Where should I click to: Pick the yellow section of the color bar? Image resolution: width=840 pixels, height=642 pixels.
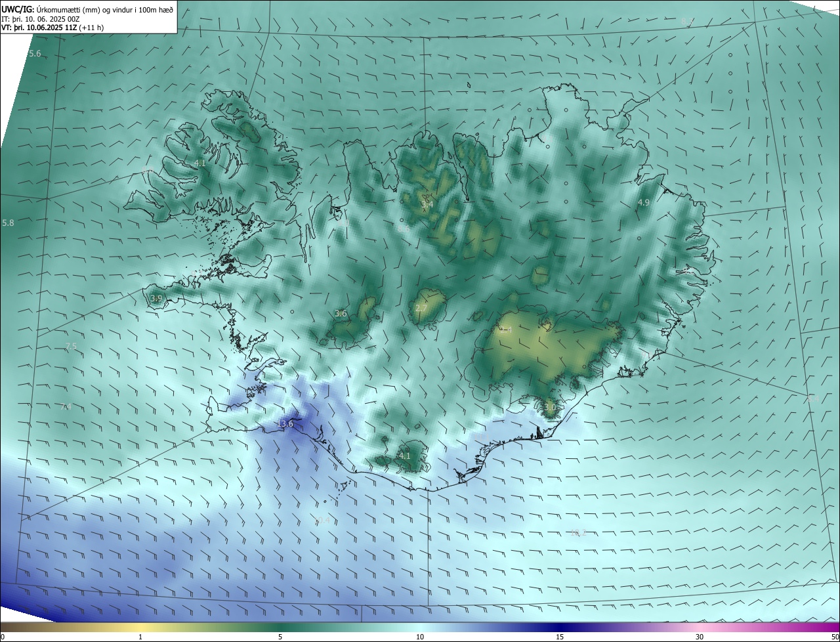[140, 627]
